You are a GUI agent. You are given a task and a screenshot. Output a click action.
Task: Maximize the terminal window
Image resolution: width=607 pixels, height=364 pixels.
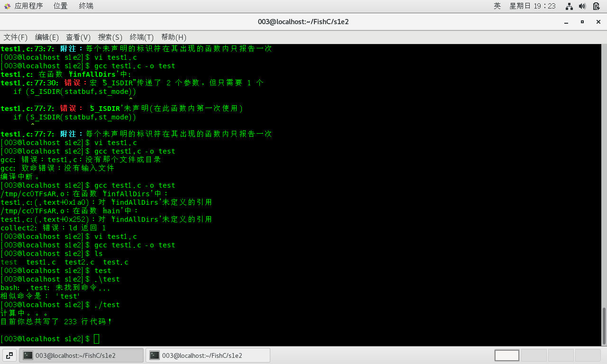pos(582,22)
